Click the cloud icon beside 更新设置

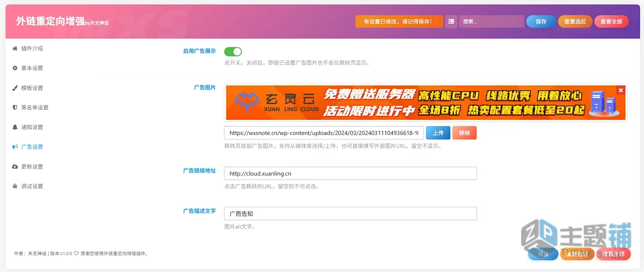15,167
